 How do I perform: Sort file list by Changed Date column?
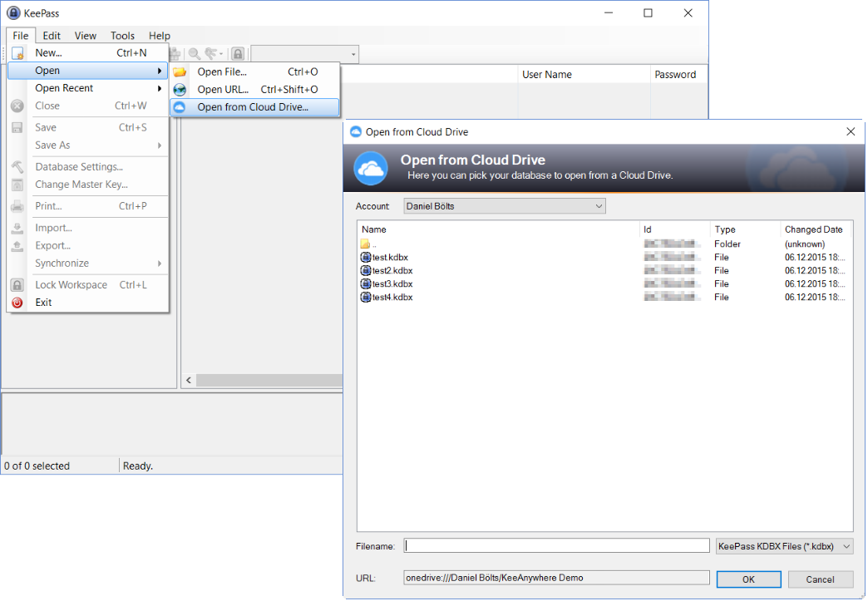(816, 229)
